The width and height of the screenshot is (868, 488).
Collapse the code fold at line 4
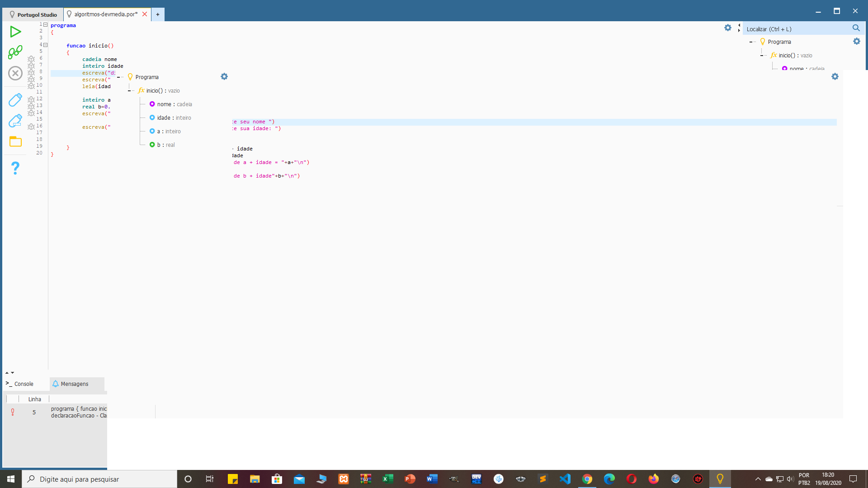tap(45, 45)
